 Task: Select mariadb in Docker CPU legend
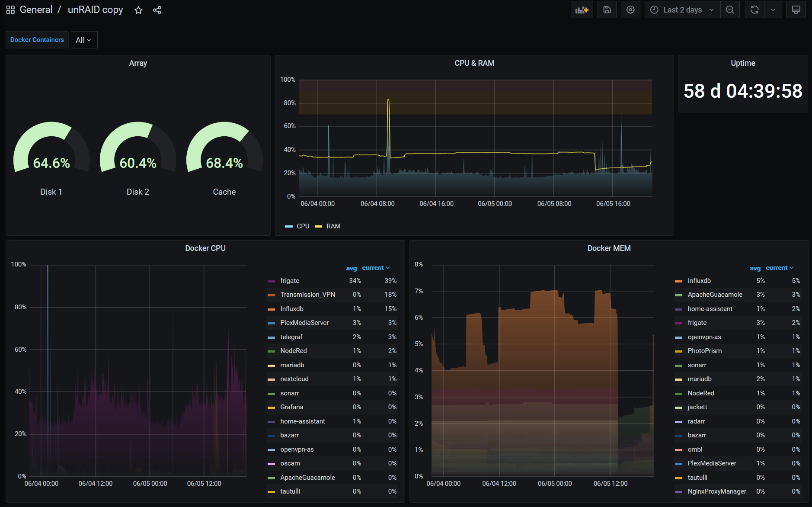point(292,365)
